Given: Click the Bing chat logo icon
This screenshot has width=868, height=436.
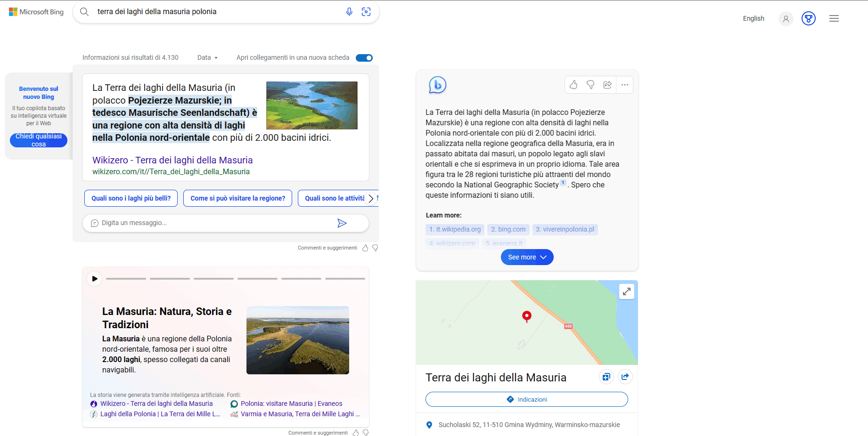Looking at the screenshot, I should pos(437,85).
